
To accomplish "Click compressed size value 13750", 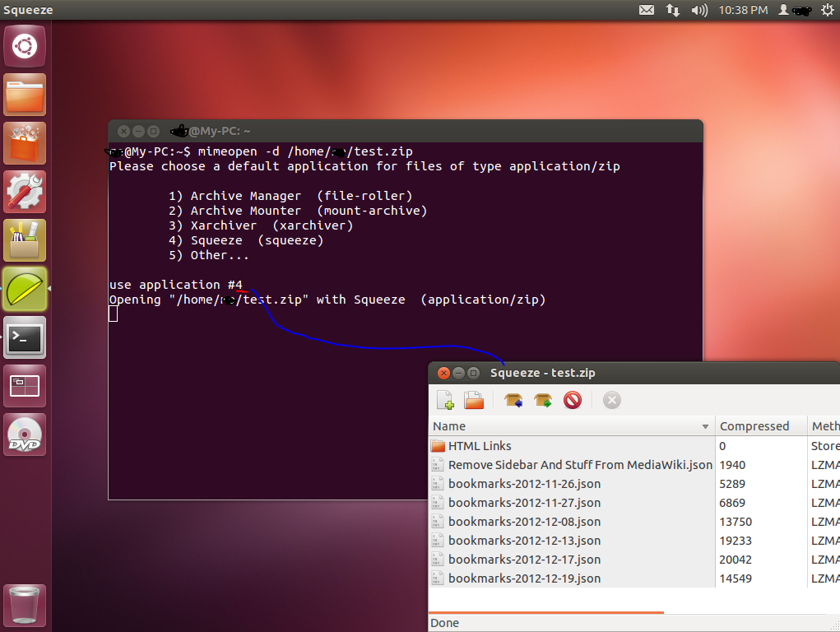I will coord(736,522).
